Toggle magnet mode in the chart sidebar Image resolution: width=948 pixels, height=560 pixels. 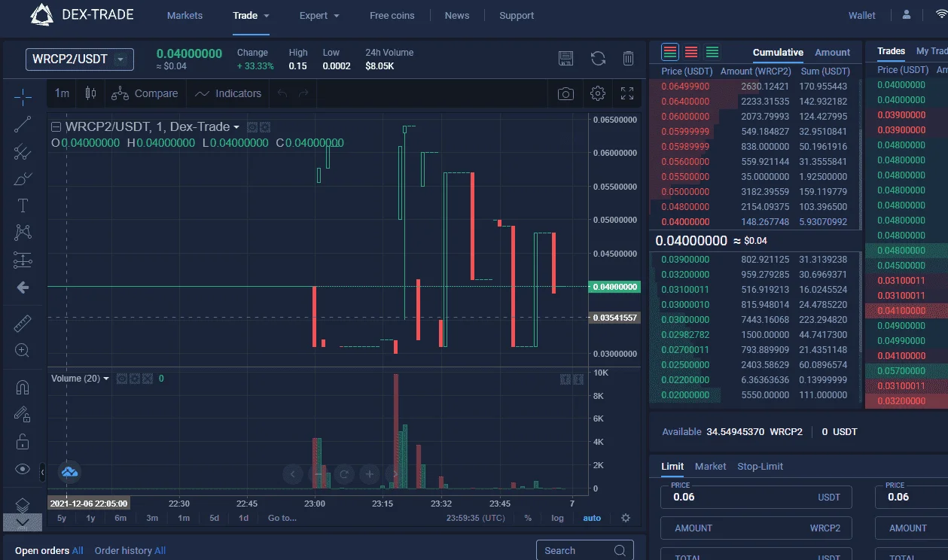coord(23,388)
